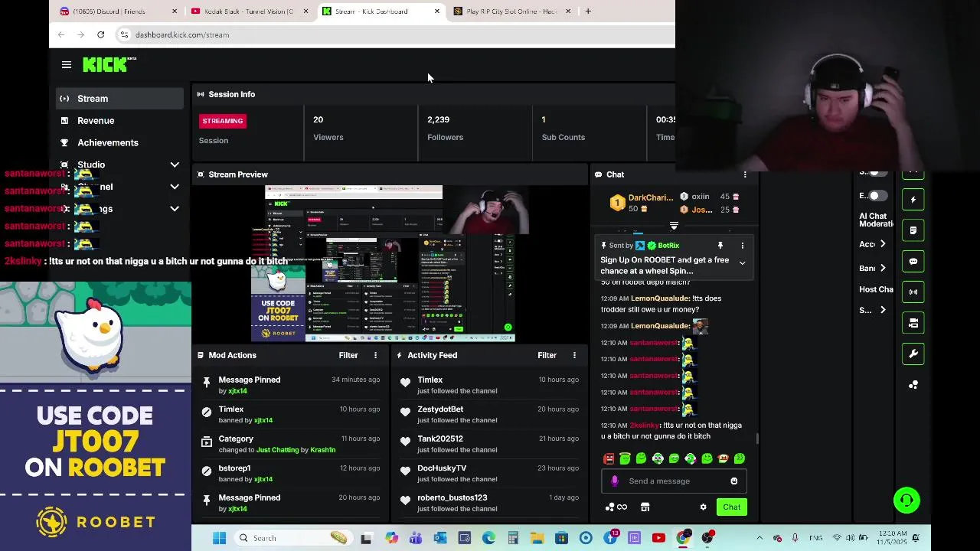
Task: Select Stream in the sidebar
Action: point(119,98)
